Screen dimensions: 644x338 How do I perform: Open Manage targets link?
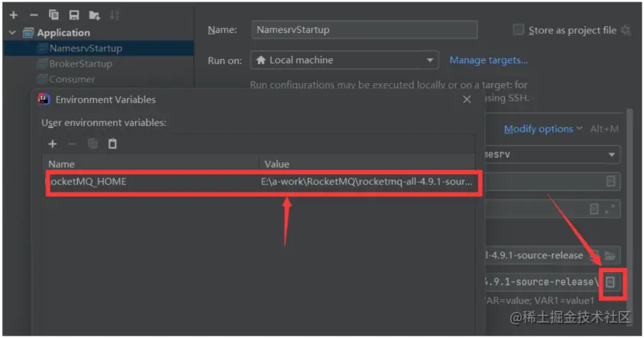[x=488, y=60]
